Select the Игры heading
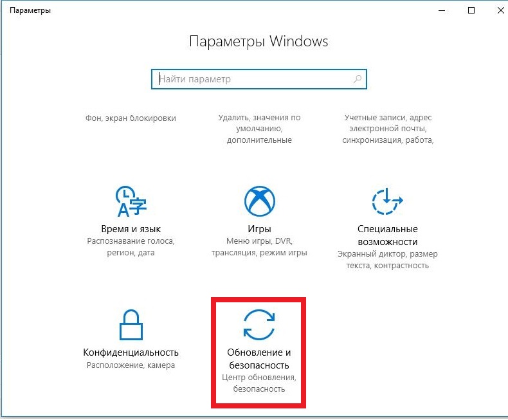 259,229
